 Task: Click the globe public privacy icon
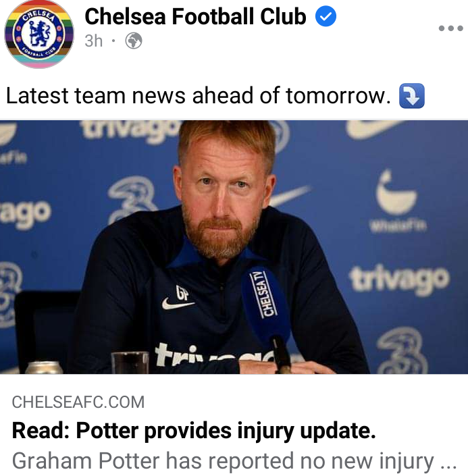point(134,41)
